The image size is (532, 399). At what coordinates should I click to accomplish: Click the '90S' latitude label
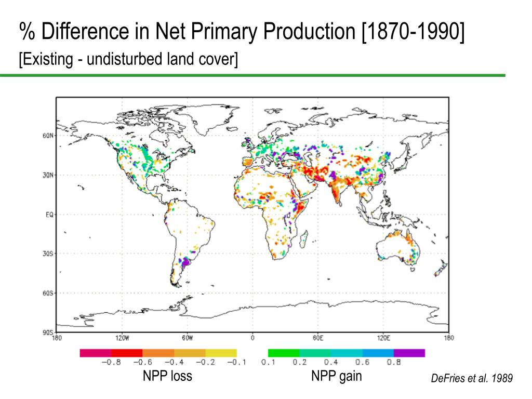[48, 332]
